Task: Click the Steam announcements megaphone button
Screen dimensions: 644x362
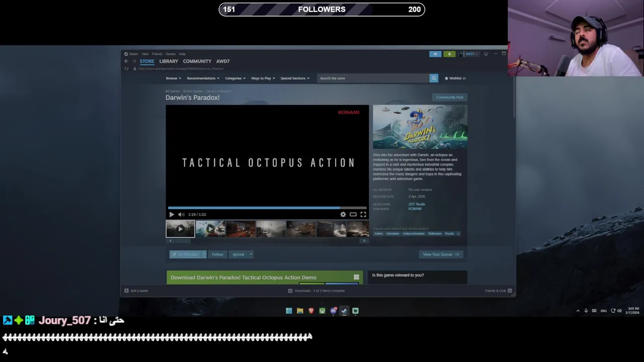Action: [x=435, y=54]
